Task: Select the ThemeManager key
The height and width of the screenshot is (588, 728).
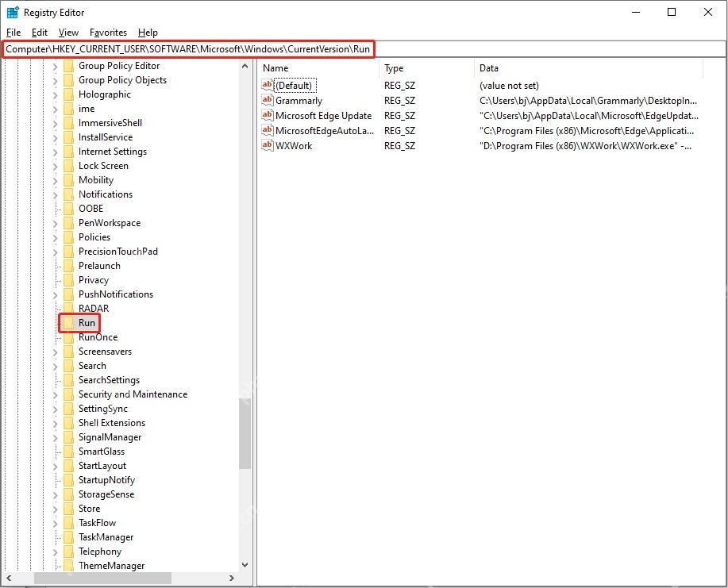Action: coord(111,566)
